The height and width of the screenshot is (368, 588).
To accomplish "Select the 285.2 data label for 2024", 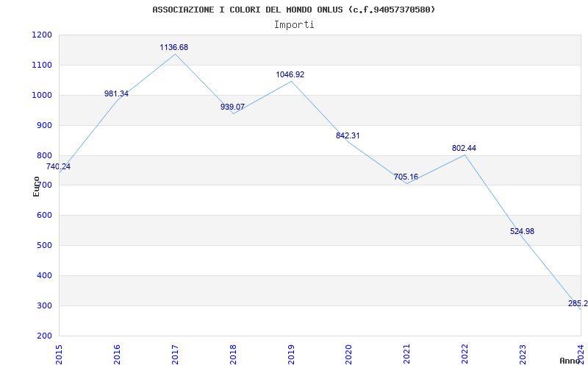I will coord(578,304).
